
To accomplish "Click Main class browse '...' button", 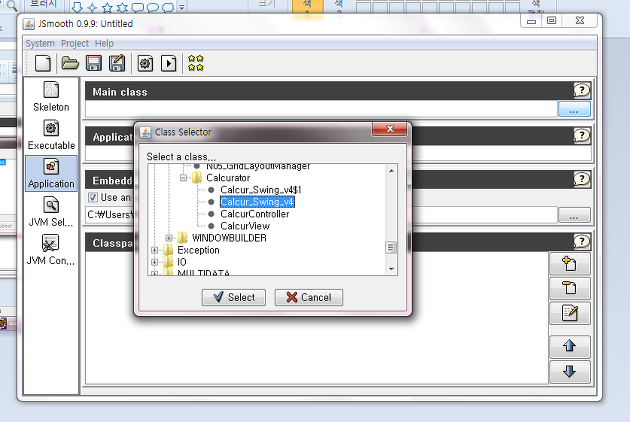I will 574,109.
